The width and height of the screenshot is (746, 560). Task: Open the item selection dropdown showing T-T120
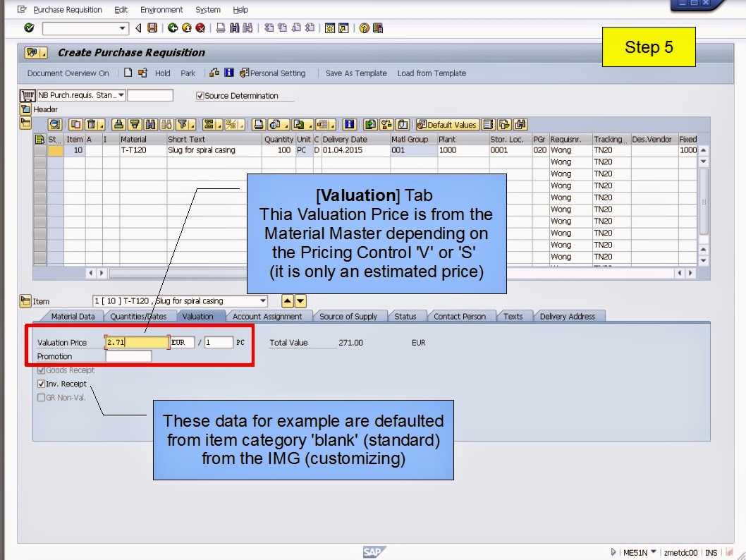[262, 300]
